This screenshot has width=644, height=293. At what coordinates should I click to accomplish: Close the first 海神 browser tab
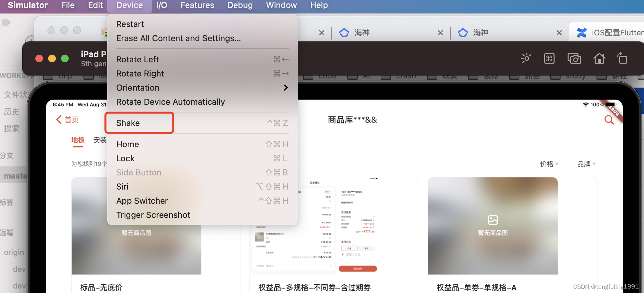click(440, 33)
